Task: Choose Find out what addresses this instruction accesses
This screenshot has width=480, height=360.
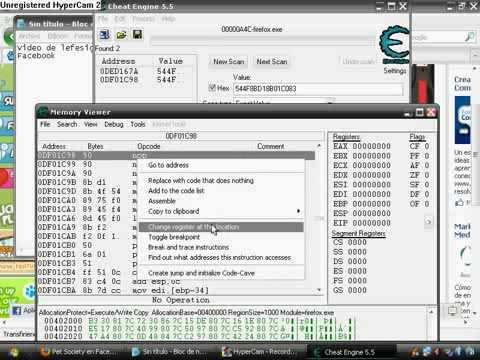Action: (221, 258)
